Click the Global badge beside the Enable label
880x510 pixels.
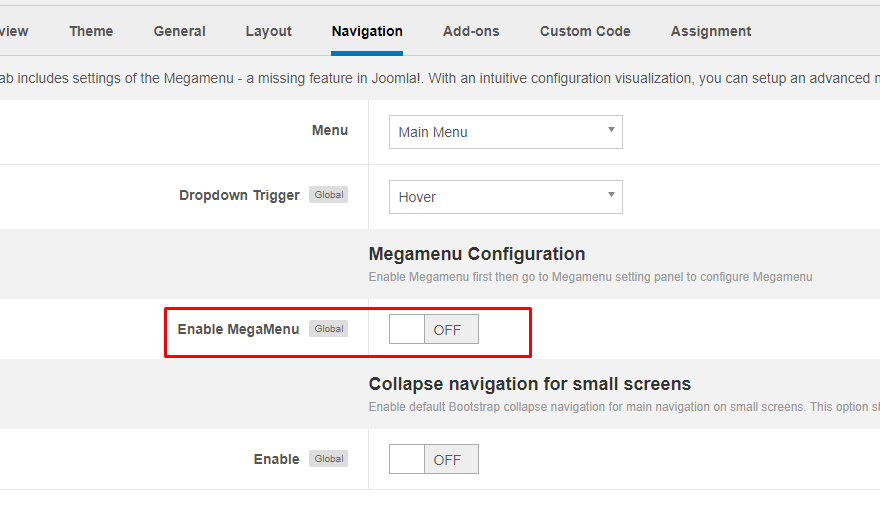(x=329, y=459)
